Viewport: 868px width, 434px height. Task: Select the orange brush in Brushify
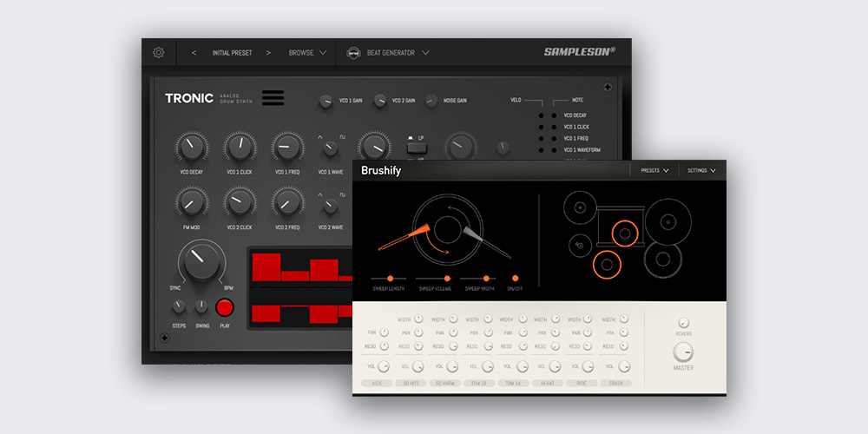tap(404, 238)
